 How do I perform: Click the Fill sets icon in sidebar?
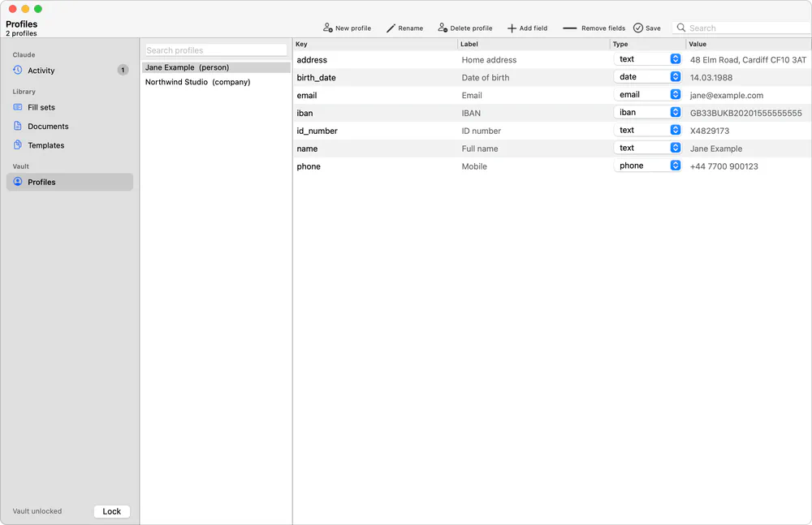coord(18,107)
